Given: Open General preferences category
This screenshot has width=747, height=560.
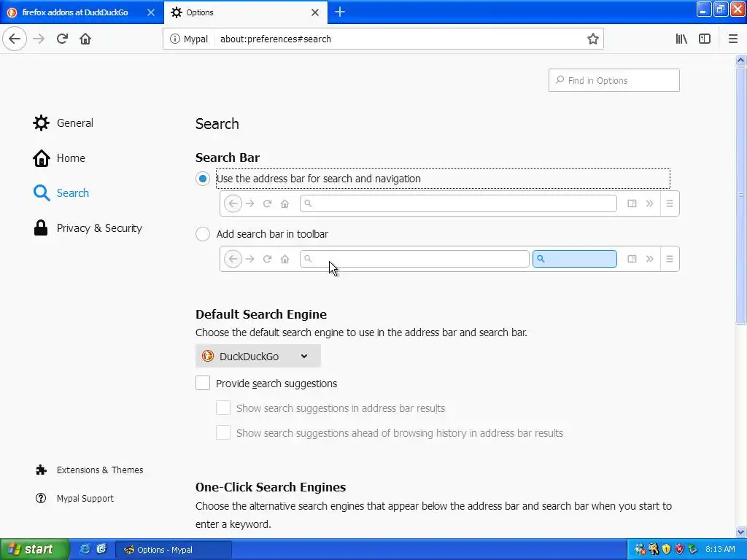Looking at the screenshot, I should click(63, 122).
